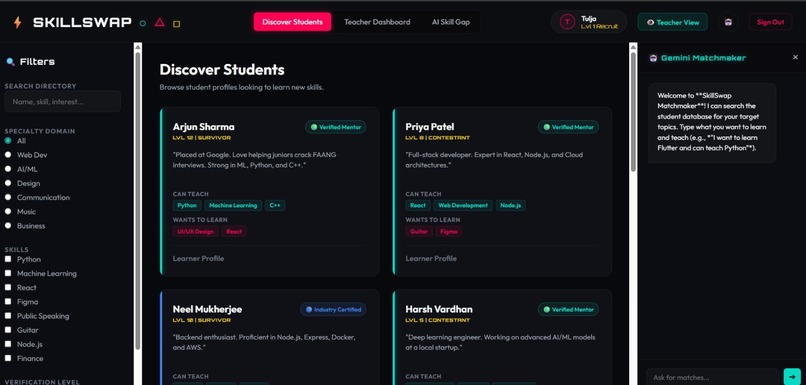This screenshot has height=385, width=806.
Task: Switch to Teacher Dashboard tab
Action: click(x=377, y=22)
